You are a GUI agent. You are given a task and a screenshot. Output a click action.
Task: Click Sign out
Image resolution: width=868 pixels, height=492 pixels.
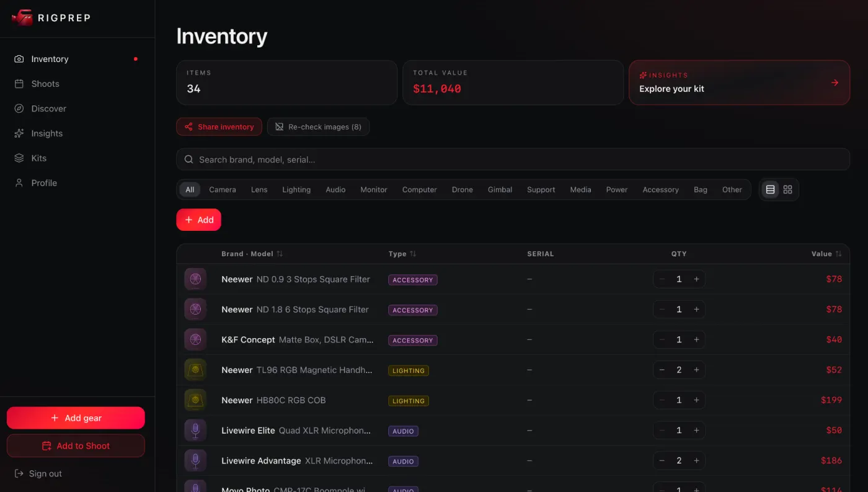pos(38,473)
